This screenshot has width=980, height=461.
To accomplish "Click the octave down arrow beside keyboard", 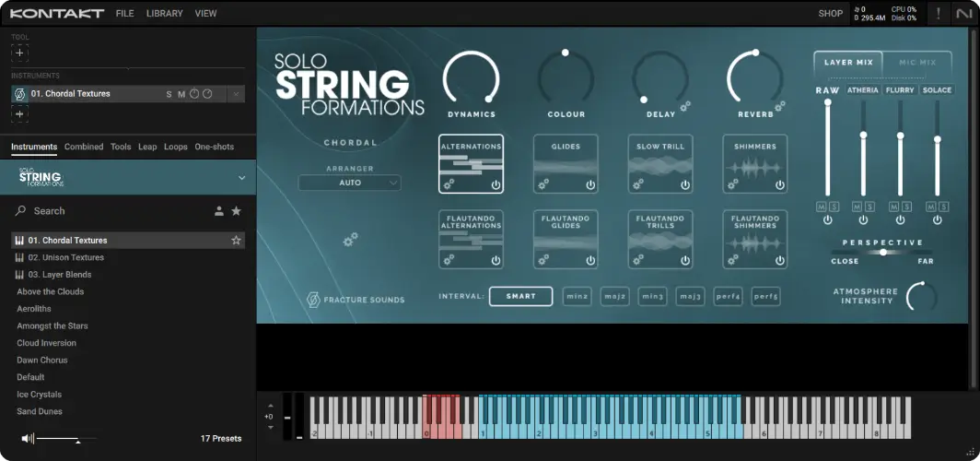I will coord(271,427).
